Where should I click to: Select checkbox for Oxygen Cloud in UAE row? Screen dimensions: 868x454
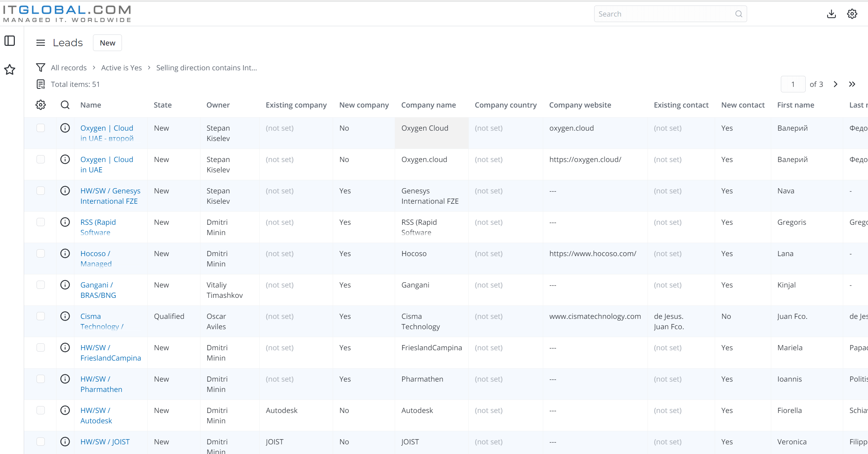coord(41,159)
